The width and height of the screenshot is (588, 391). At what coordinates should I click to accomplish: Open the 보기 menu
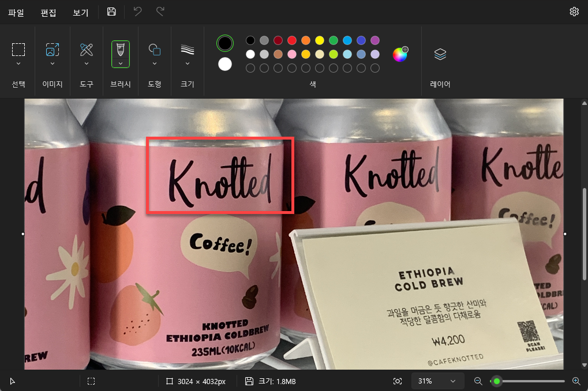click(81, 13)
